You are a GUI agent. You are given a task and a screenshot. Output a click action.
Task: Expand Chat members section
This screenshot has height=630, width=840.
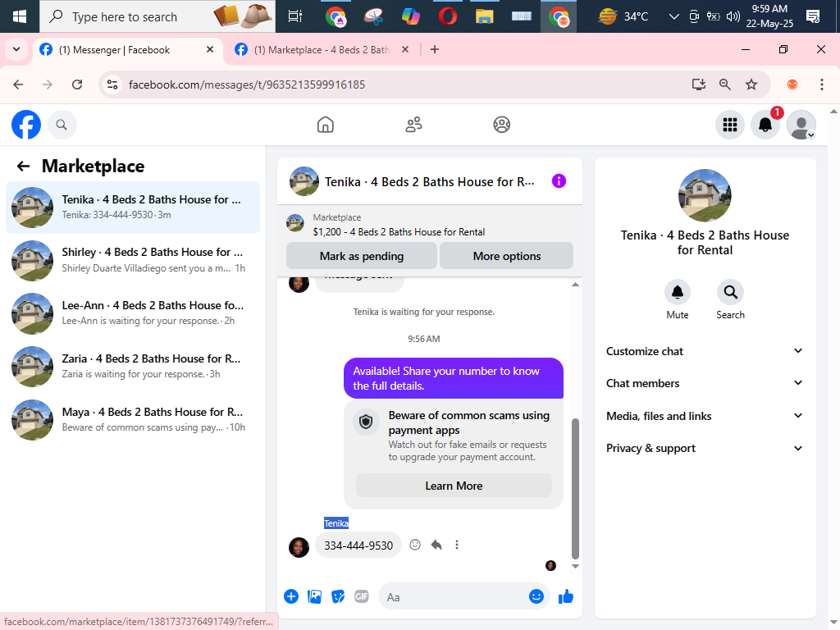click(704, 384)
